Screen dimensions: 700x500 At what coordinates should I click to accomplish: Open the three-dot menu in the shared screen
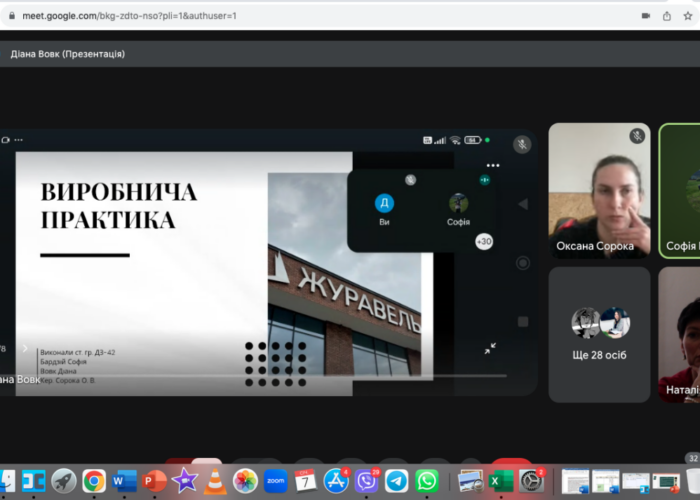pos(492,165)
